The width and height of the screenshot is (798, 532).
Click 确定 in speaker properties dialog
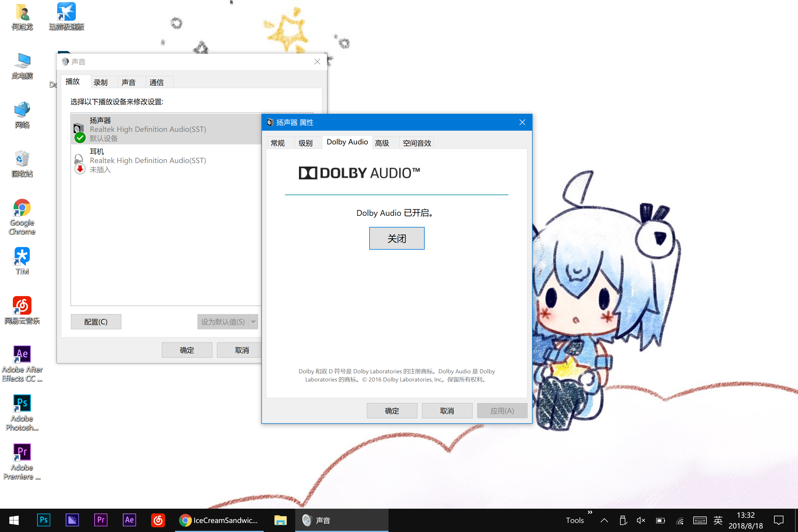click(x=391, y=411)
